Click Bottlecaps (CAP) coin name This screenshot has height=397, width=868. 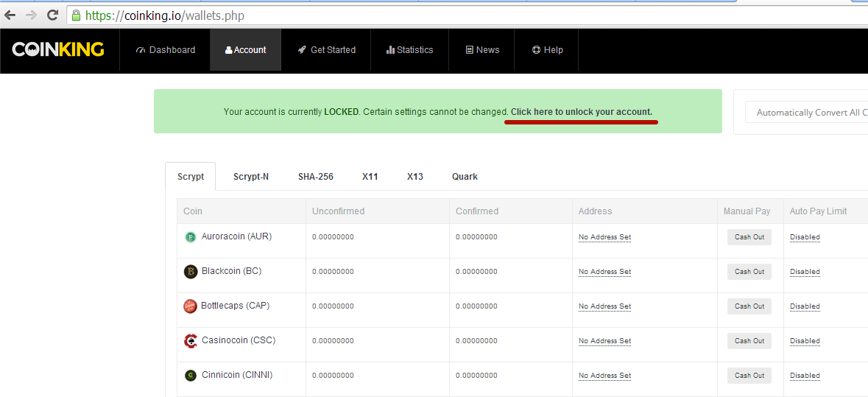(x=236, y=306)
